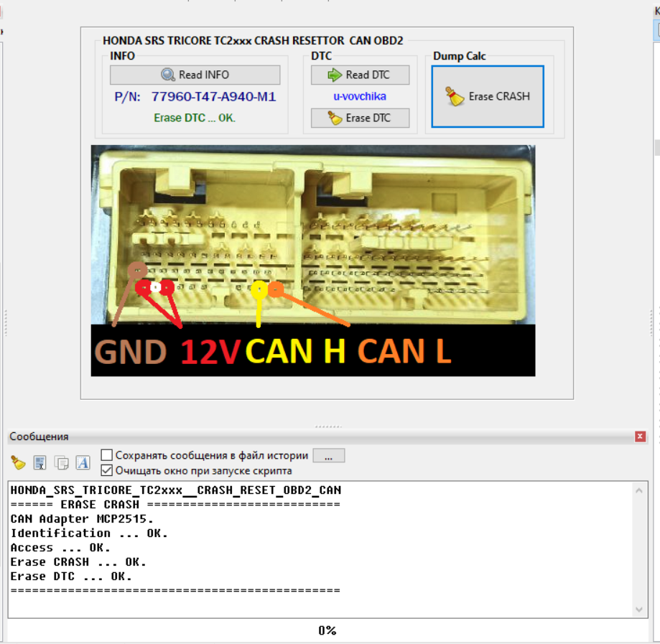This screenshot has height=644, width=660.
Task: Click the save messages icon in toolbar
Action: [40, 462]
